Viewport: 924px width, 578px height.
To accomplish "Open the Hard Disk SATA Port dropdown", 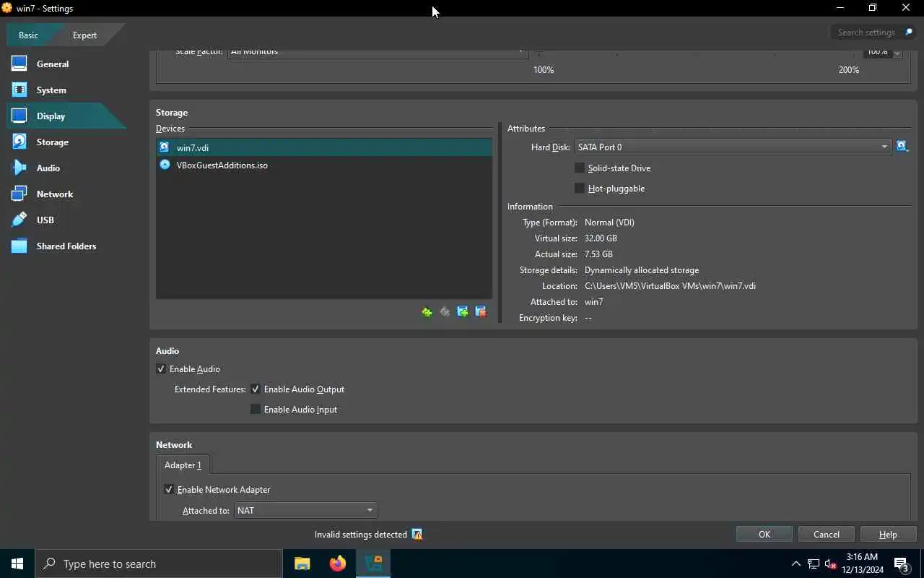I will (733, 147).
